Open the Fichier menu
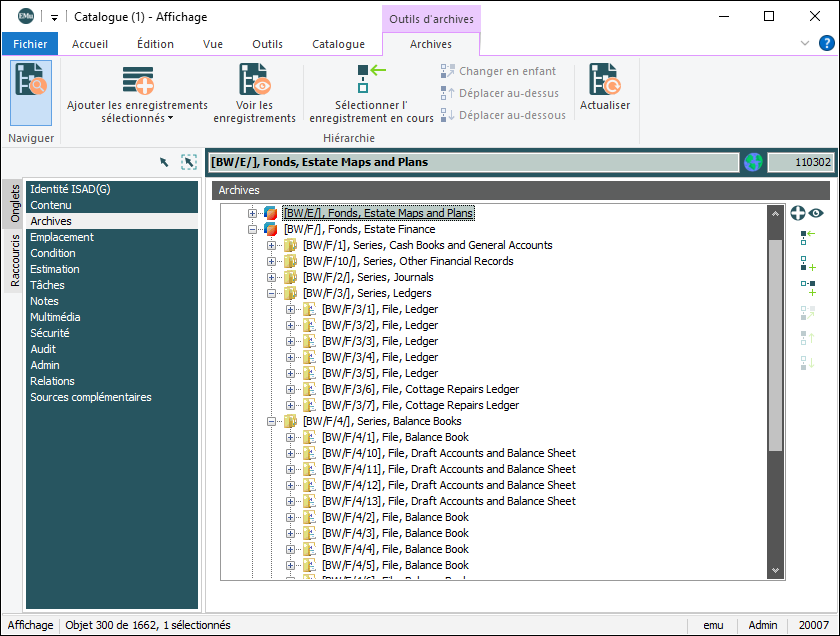 [30, 44]
